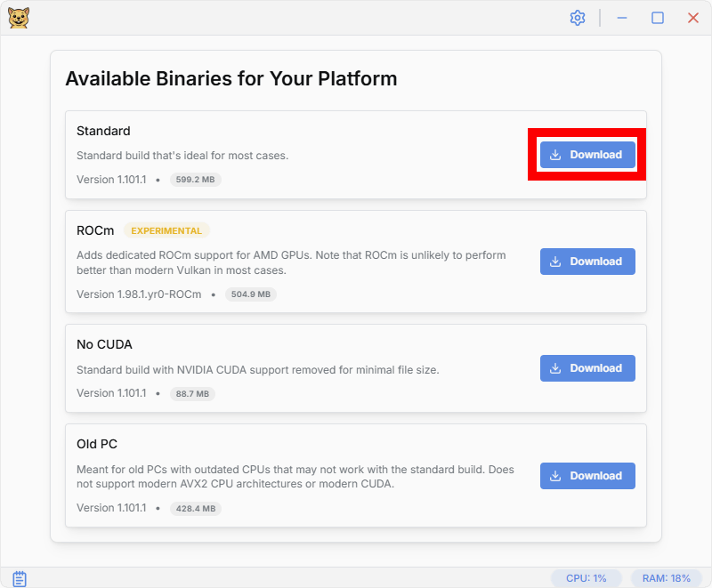Download the ROCm experimental build

(587, 262)
